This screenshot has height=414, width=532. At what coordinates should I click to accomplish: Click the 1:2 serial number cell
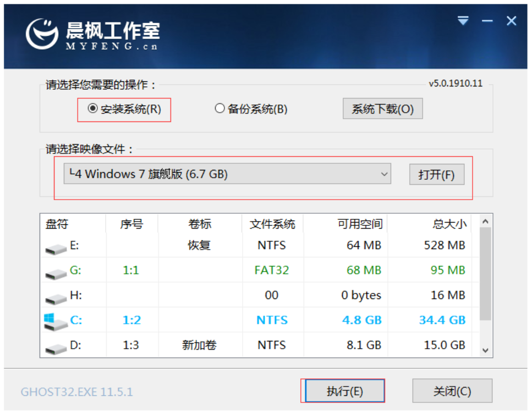(131, 320)
